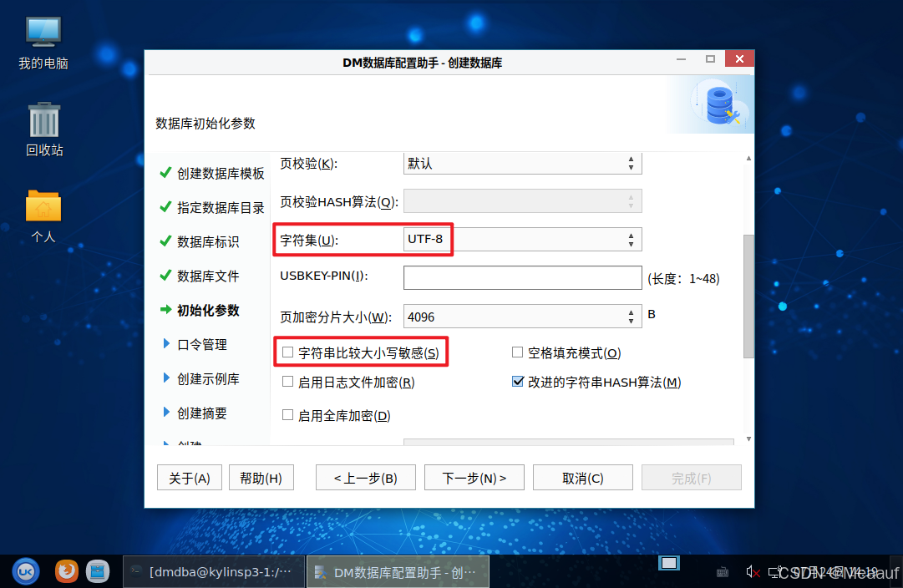
Task: Select the 指定数据库目录 step
Action: click(x=221, y=207)
